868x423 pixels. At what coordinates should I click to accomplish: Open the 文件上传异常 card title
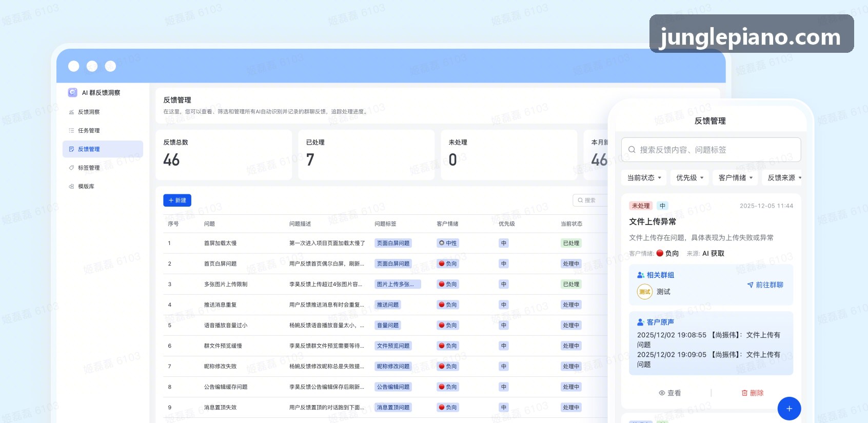pyautogui.click(x=653, y=221)
